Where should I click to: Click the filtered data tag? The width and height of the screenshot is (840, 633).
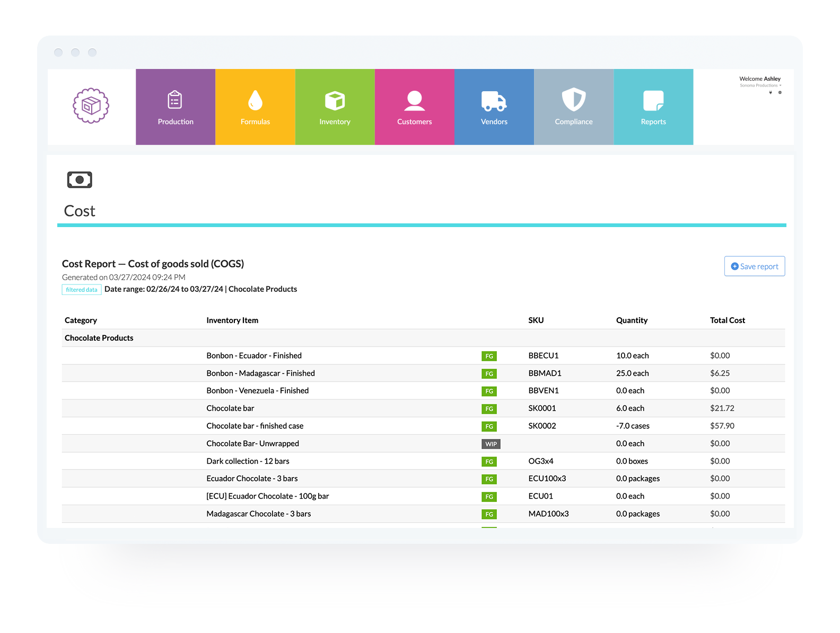pyautogui.click(x=82, y=290)
